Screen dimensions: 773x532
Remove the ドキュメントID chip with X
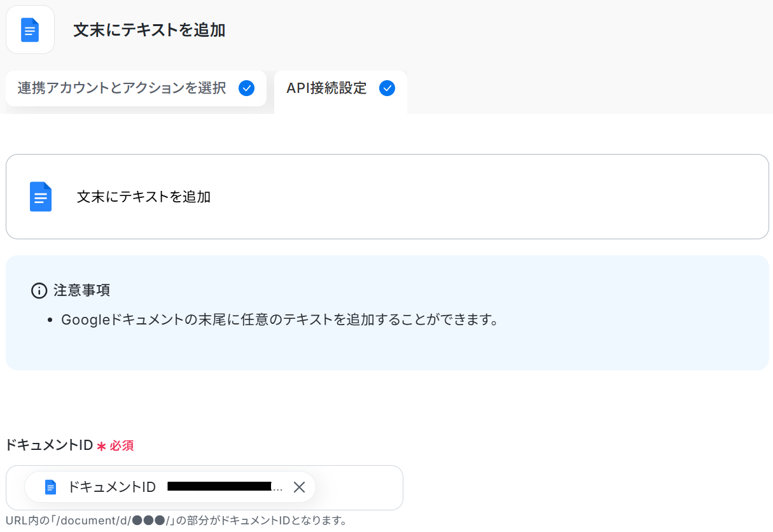coord(299,487)
